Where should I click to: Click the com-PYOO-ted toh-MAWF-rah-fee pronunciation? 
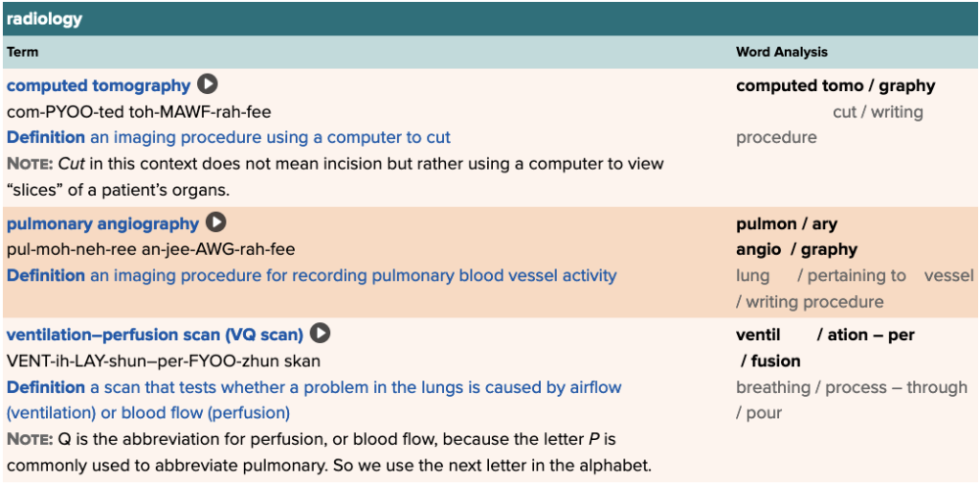139,112
